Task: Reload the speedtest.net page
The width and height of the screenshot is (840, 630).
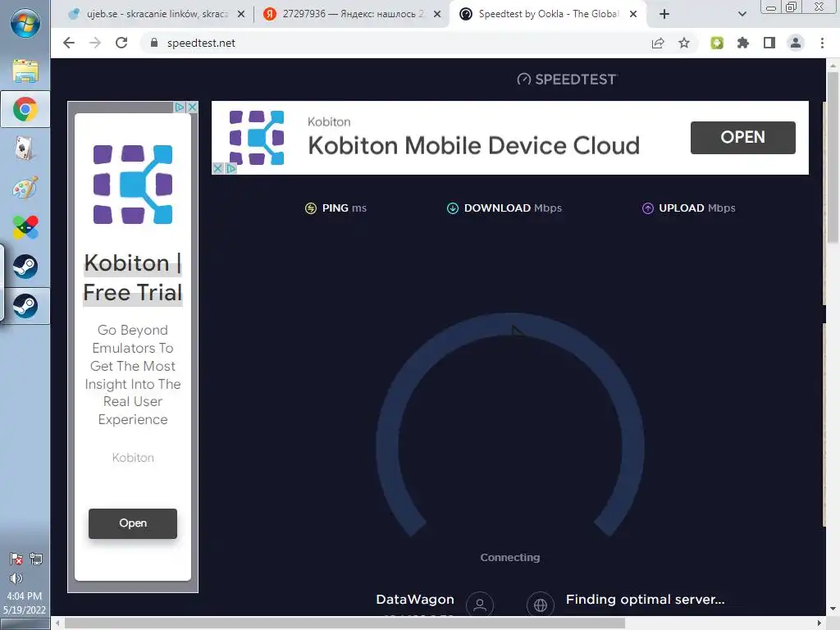Action: [x=121, y=43]
